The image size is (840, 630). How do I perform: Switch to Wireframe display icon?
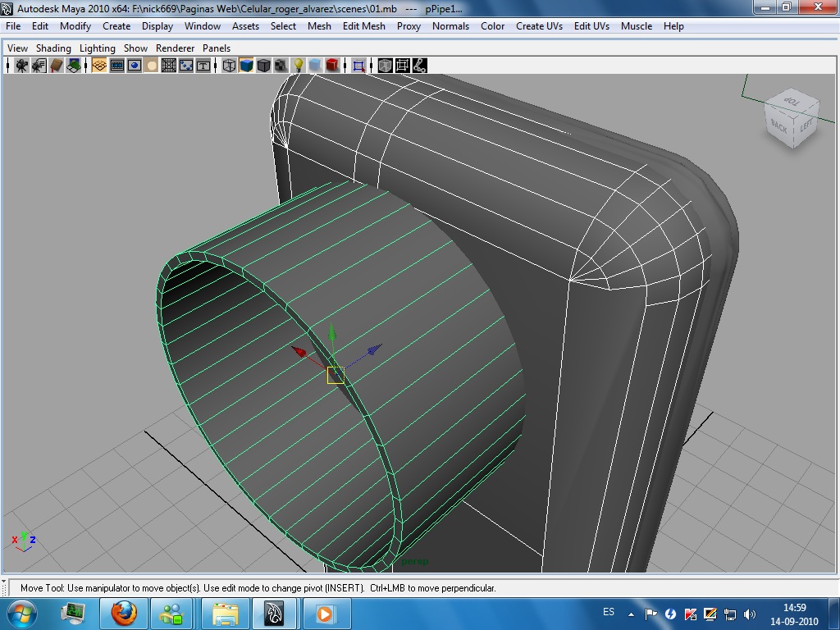pos(229,66)
